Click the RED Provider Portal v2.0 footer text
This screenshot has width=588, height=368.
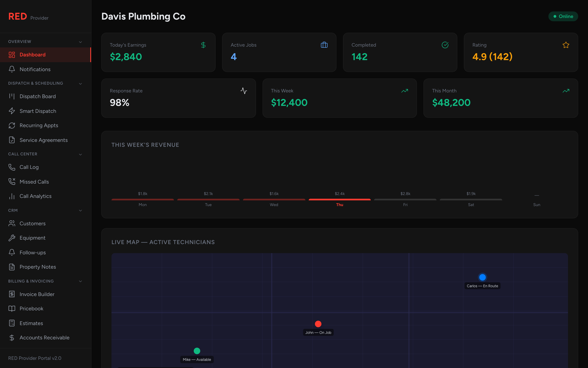(x=35, y=358)
